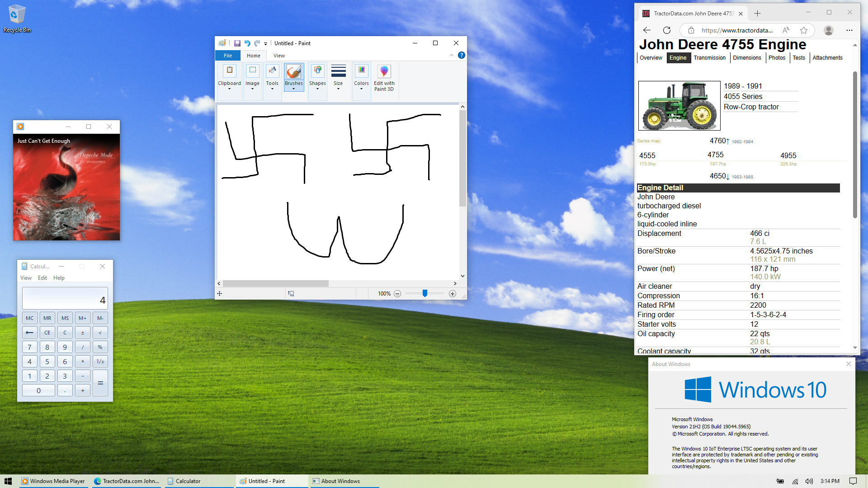Undo the last stroke in Paint
The height and width of the screenshot is (488, 868).
click(247, 43)
